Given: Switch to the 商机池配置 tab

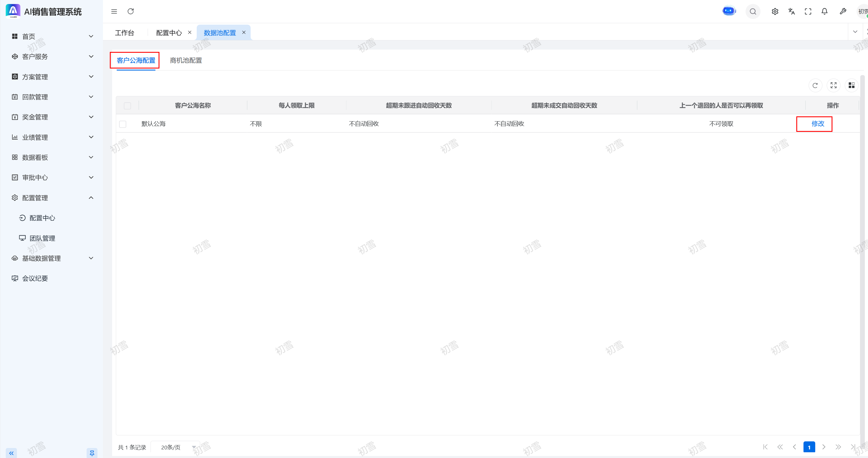Looking at the screenshot, I should click(x=186, y=61).
